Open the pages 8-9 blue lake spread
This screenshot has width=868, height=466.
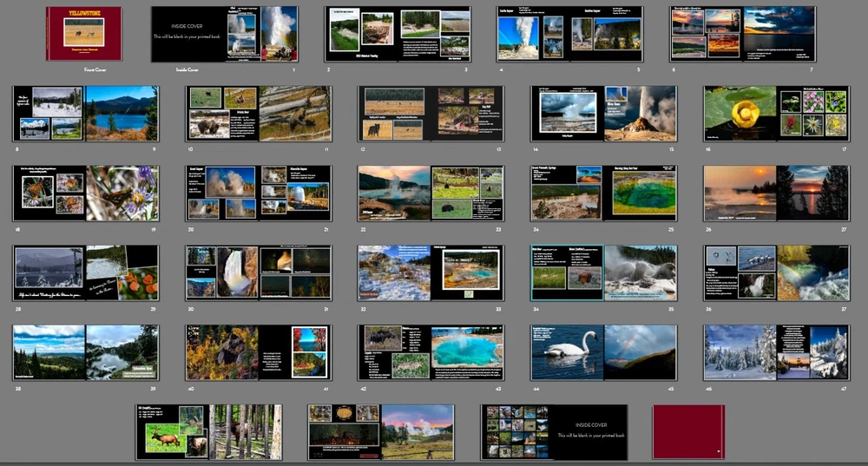pyautogui.click(x=85, y=114)
